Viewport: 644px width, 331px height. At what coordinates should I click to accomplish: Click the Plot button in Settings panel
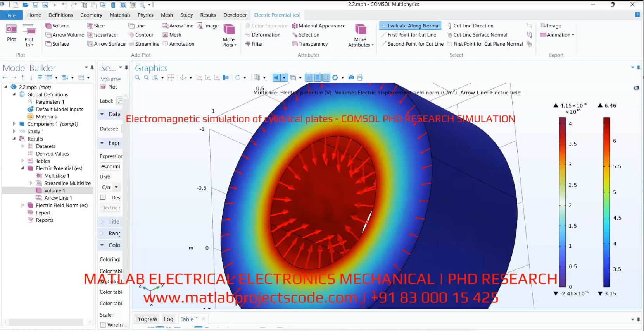point(109,87)
